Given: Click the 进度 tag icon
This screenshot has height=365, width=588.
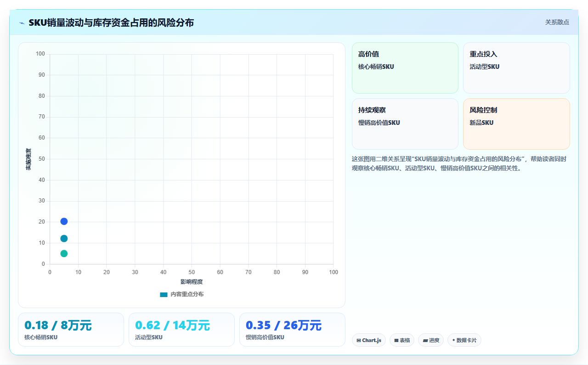Looking at the screenshot, I should (x=425, y=341).
